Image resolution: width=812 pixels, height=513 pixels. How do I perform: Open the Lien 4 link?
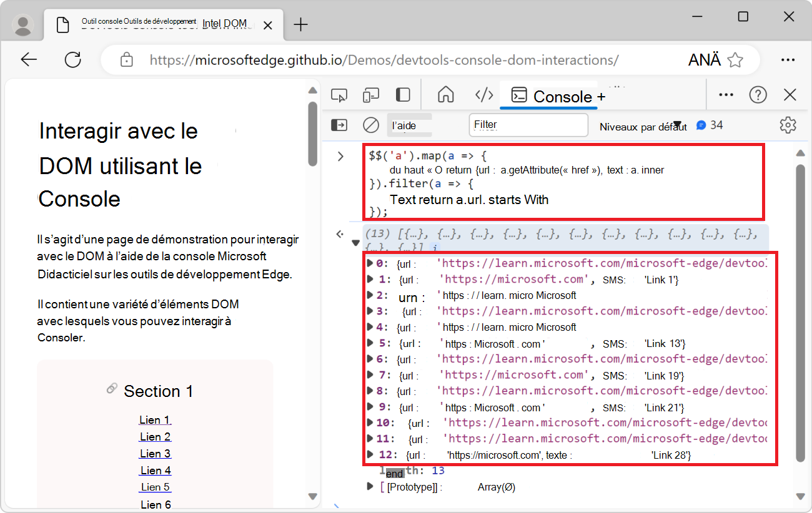pos(156,471)
